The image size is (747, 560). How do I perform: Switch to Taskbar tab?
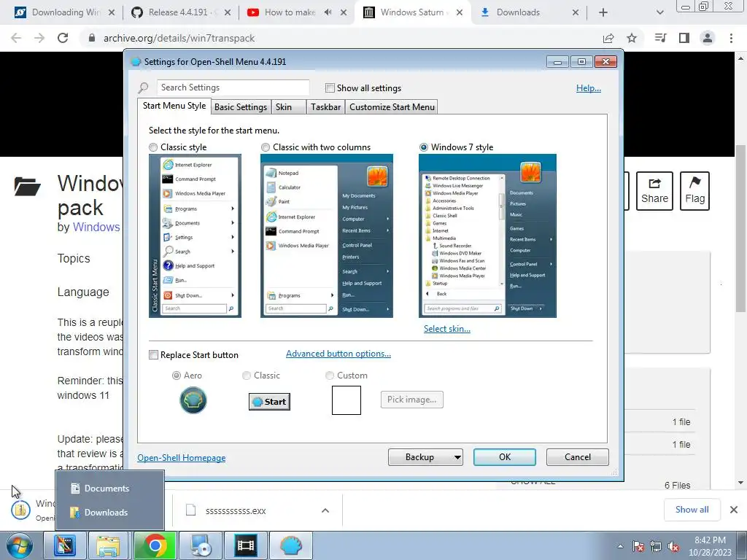coord(326,107)
